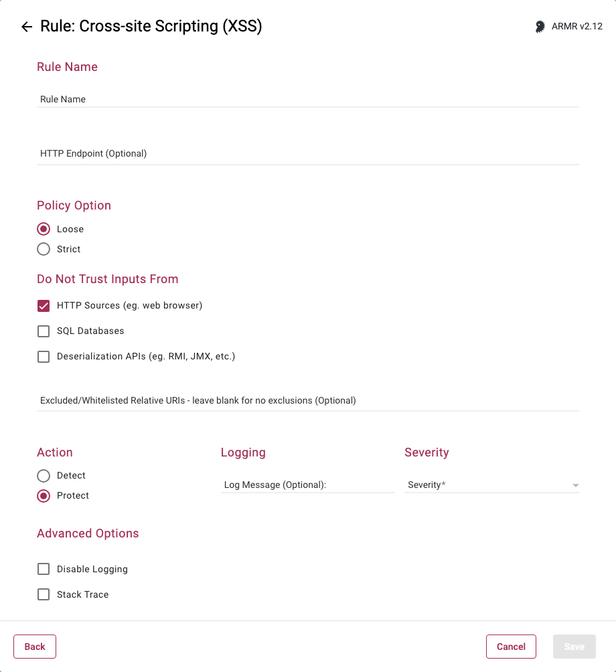Screen dimensions: 616x672
Task: Enable the Stack Trace checkbox
Action: pos(44,595)
